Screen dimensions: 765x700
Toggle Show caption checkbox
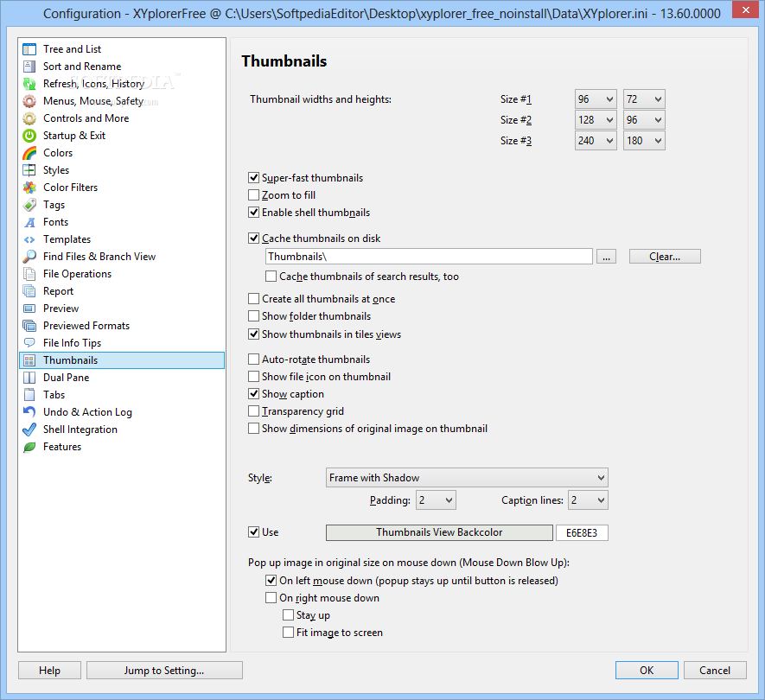tap(253, 394)
